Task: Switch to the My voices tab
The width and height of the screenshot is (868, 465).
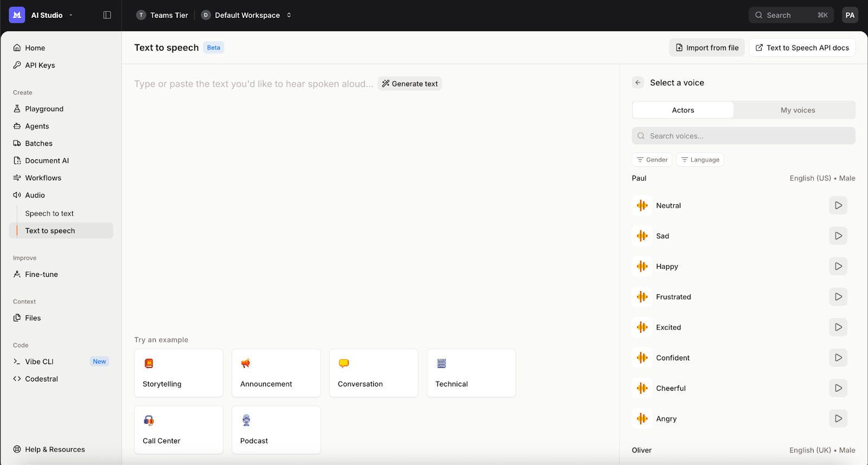Action: [797, 110]
